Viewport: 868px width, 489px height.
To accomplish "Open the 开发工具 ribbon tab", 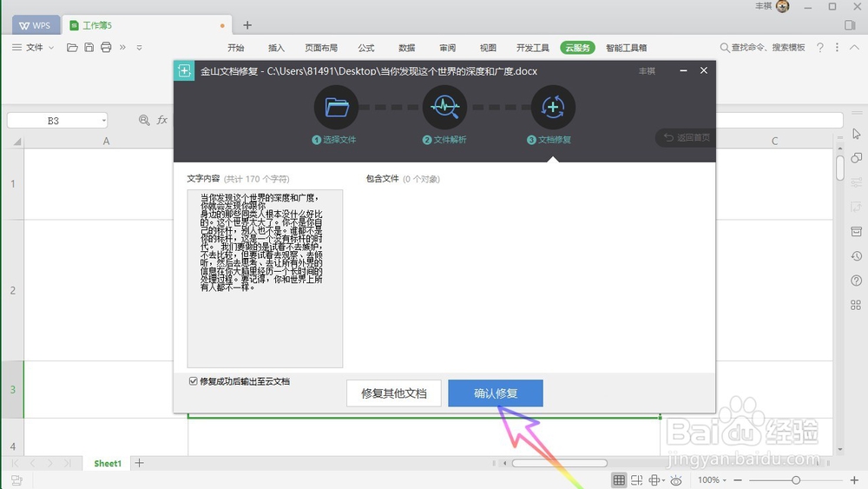I will [x=533, y=48].
